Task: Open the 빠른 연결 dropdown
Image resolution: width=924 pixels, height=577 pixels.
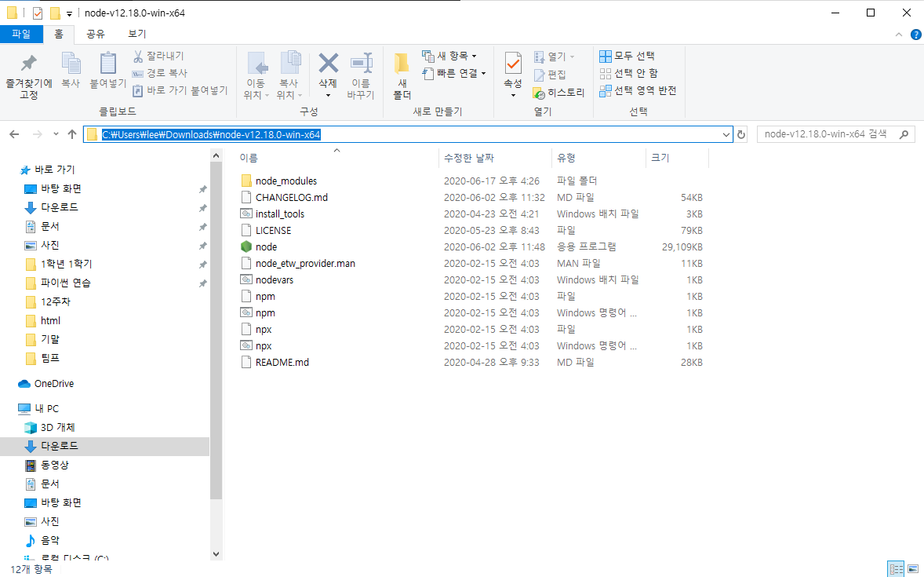Action: [454, 73]
